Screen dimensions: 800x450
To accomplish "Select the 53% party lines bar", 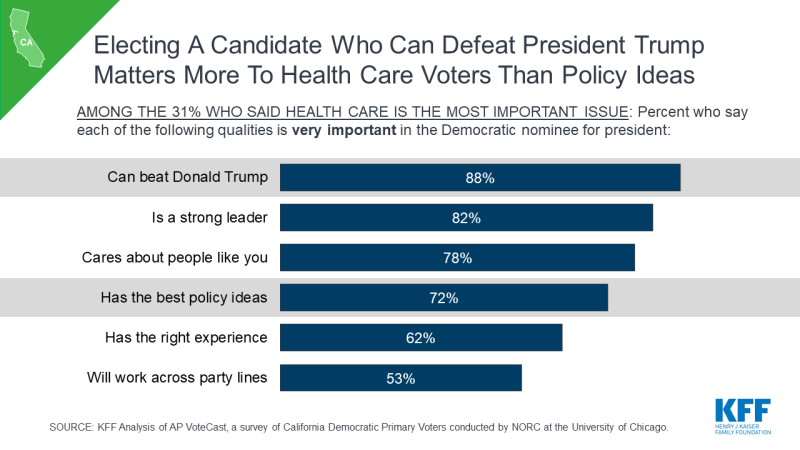I will click(x=401, y=378).
